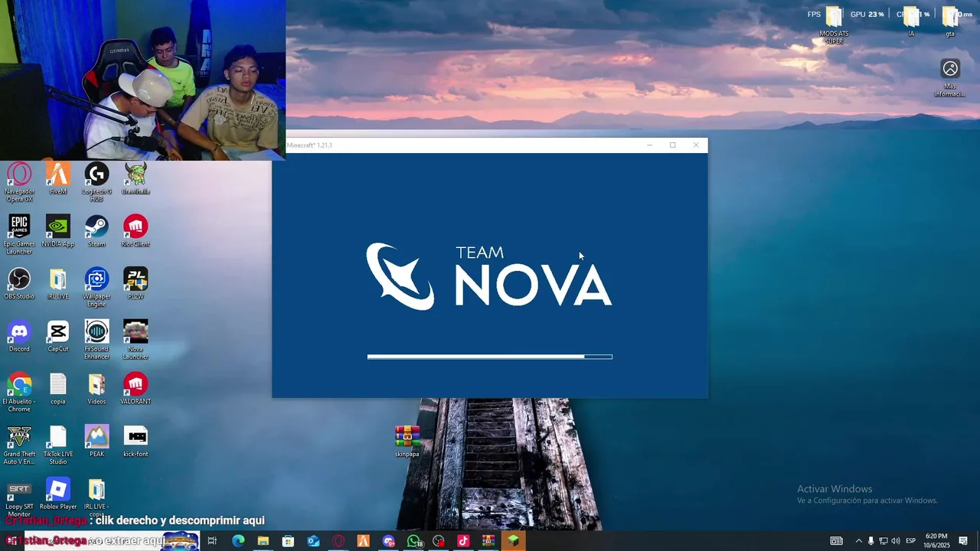
Task: Open the Nova Launcher desktop shortcut
Action: 136,340
